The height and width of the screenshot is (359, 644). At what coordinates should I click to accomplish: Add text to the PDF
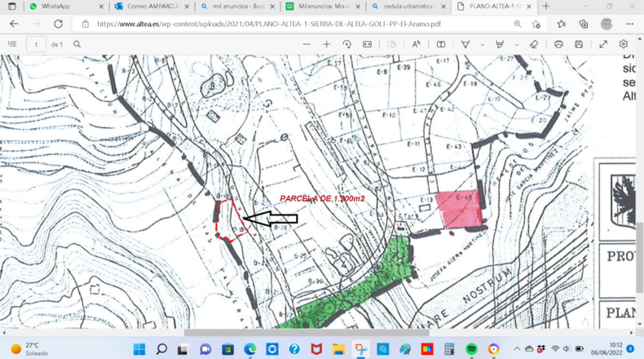pyautogui.click(x=441, y=44)
